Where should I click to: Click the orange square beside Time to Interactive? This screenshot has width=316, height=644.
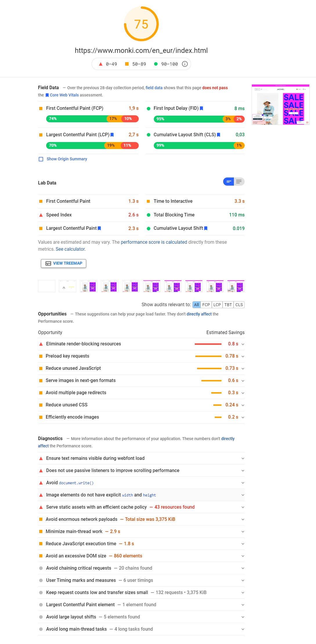coord(148,201)
